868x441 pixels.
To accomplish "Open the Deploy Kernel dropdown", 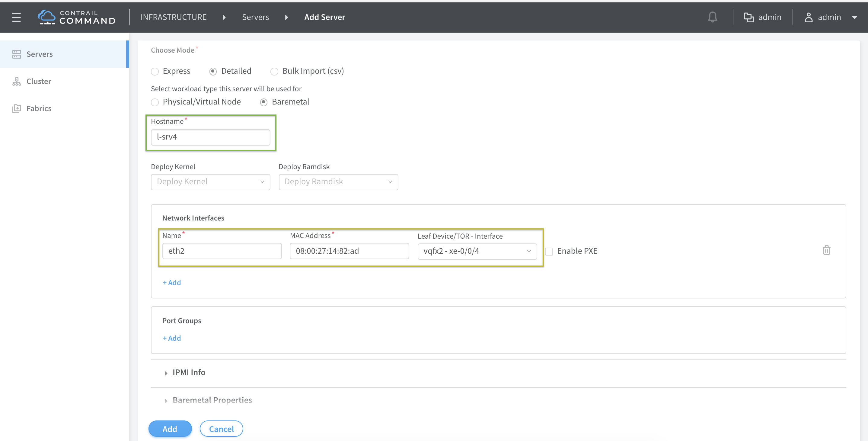I will tap(211, 182).
